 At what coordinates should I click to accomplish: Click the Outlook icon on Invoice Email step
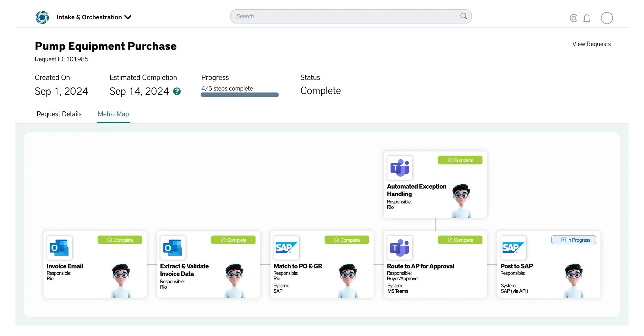coord(60,248)
